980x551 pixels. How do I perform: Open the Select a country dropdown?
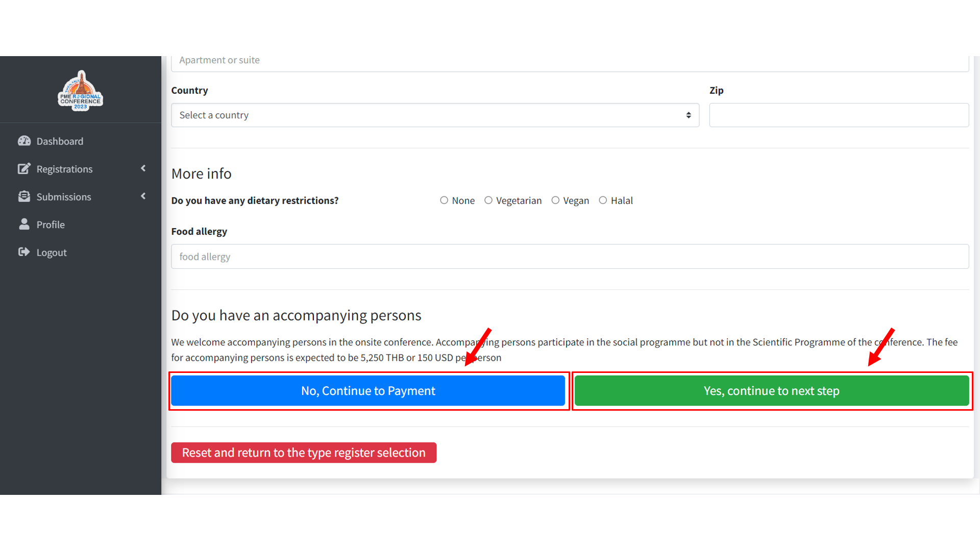coord(434,115)
